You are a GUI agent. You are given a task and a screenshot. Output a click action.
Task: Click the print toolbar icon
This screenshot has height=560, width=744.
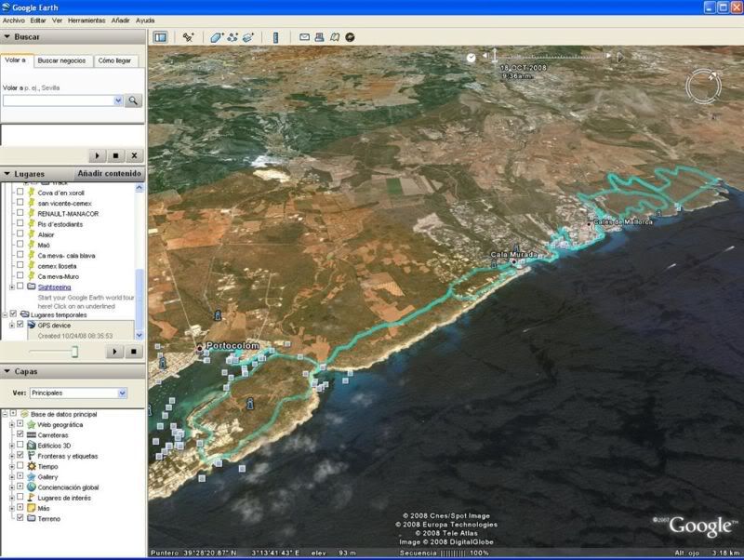(x=319, y=37)
